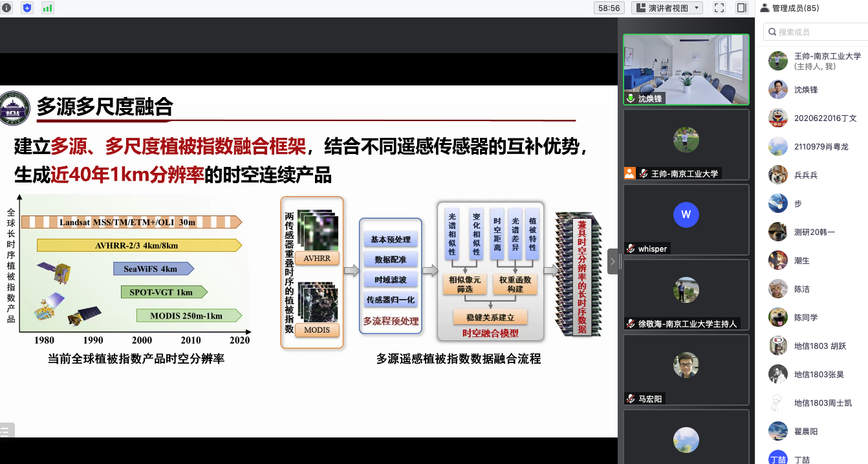868x464 pixels.
Task: Open the slide menu icon at bottom-left
Action: 6,430
